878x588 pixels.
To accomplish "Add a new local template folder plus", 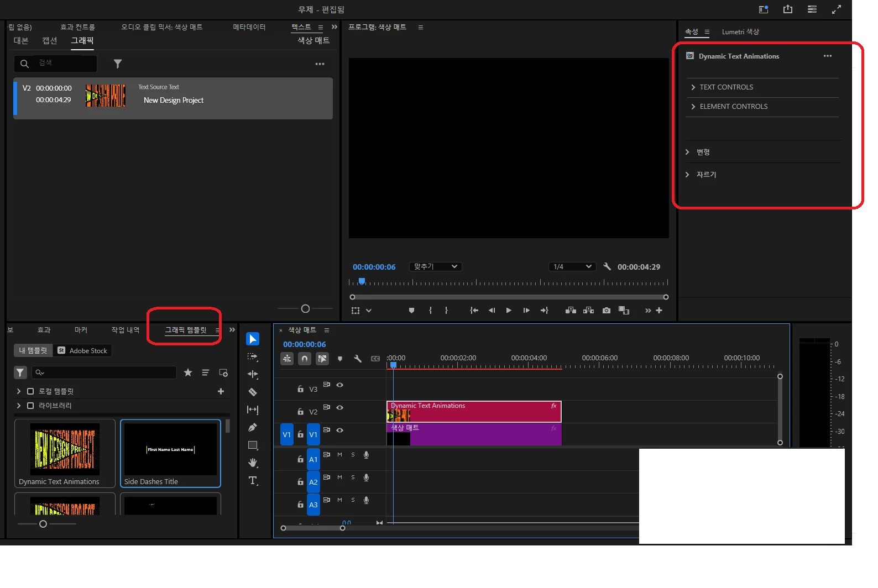I will 221,391.
